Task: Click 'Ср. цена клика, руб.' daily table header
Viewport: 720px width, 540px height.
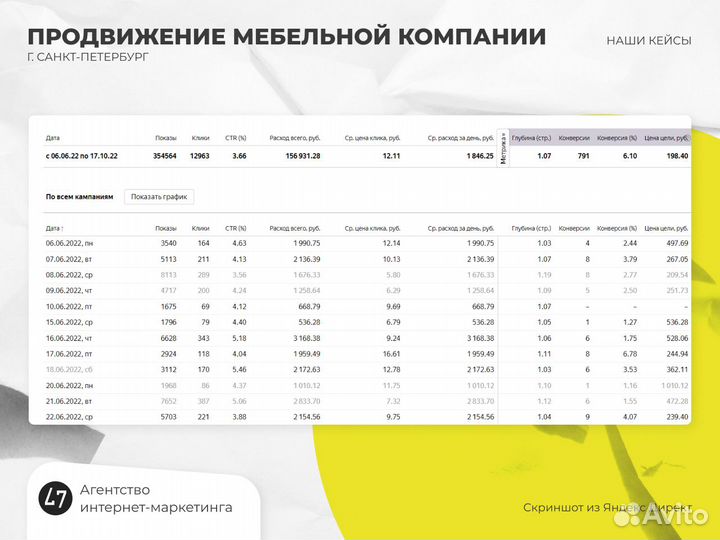Action: 372,228
